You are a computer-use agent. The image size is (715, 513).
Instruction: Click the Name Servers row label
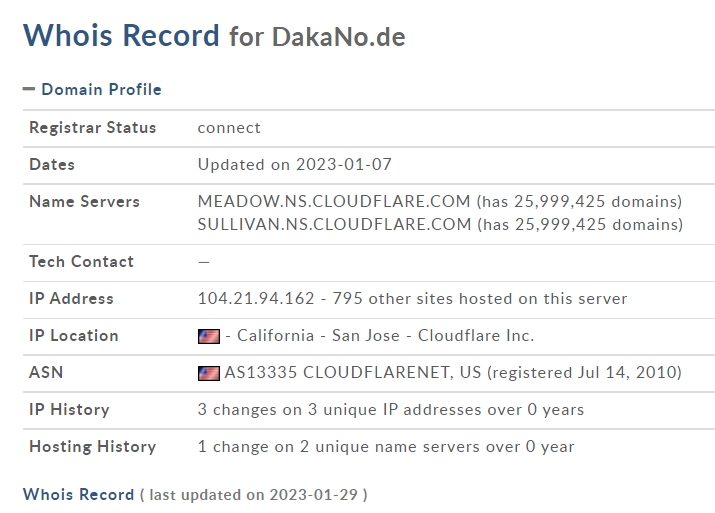pyautogui.click(x=84, y=202)
